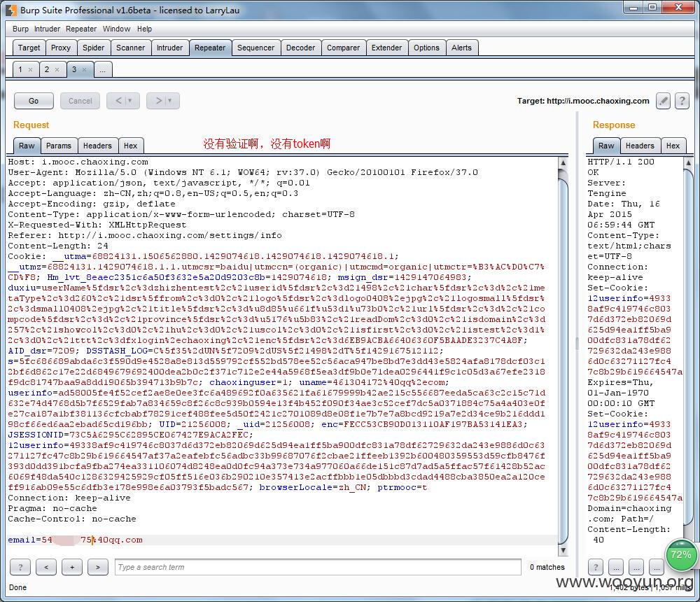Screen dimensions: 700x602
Task: Switch to the Sequencer tab
Action: 255,48
